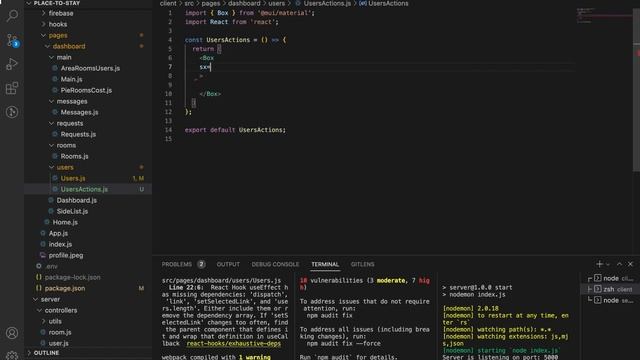The width and height of the screenshot is (640, 360).
Task: Open Main.js file
Action: (x=71, y=79)
